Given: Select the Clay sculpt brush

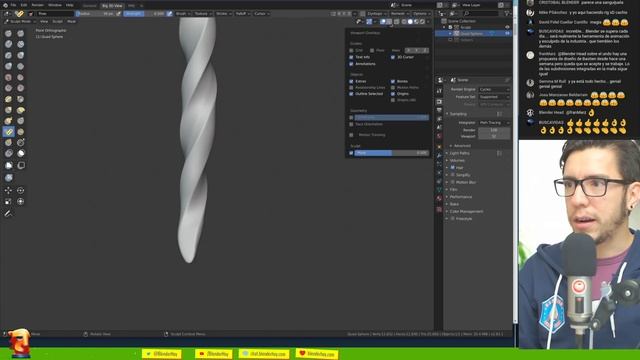Looking at the screenshot, I should pyautogui.click(x=8, y=44).
